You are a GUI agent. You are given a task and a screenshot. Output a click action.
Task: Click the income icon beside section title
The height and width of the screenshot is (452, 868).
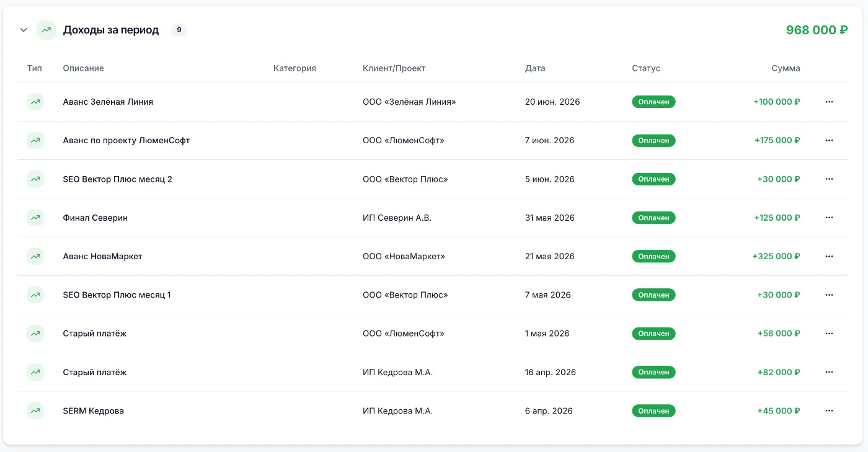tap(46, 30)
